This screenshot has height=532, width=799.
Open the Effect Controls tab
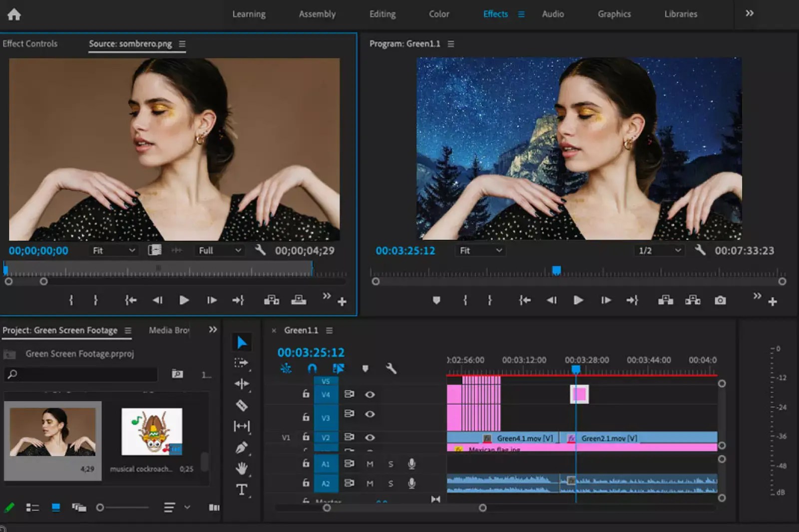pyautogui.click(x=30, y=43)
